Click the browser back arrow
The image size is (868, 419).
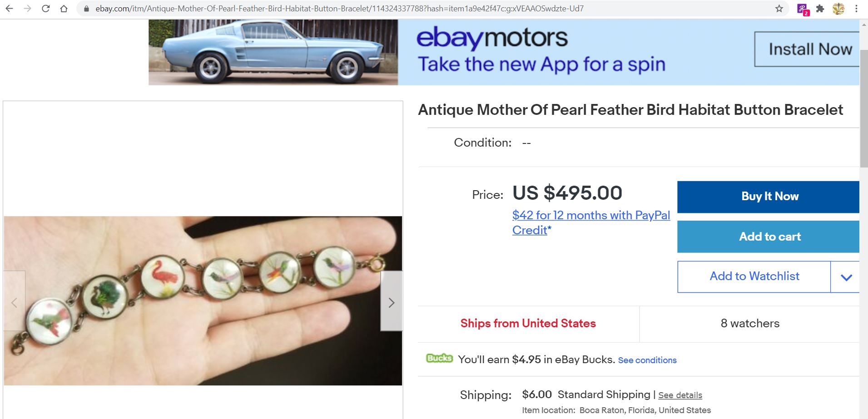pyautogui.click(x=9, y=9)
